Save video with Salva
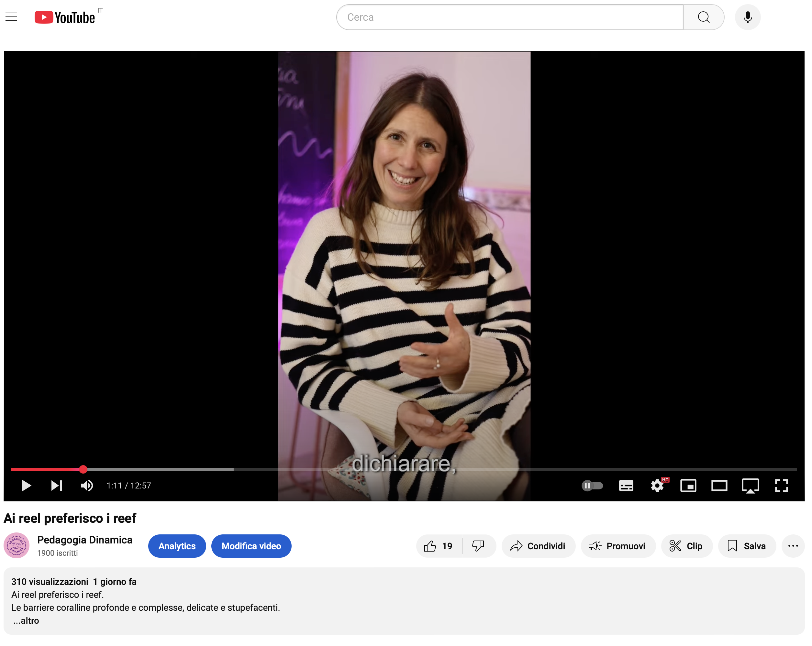This screenshot has width=812, height=646. point(747,546)
